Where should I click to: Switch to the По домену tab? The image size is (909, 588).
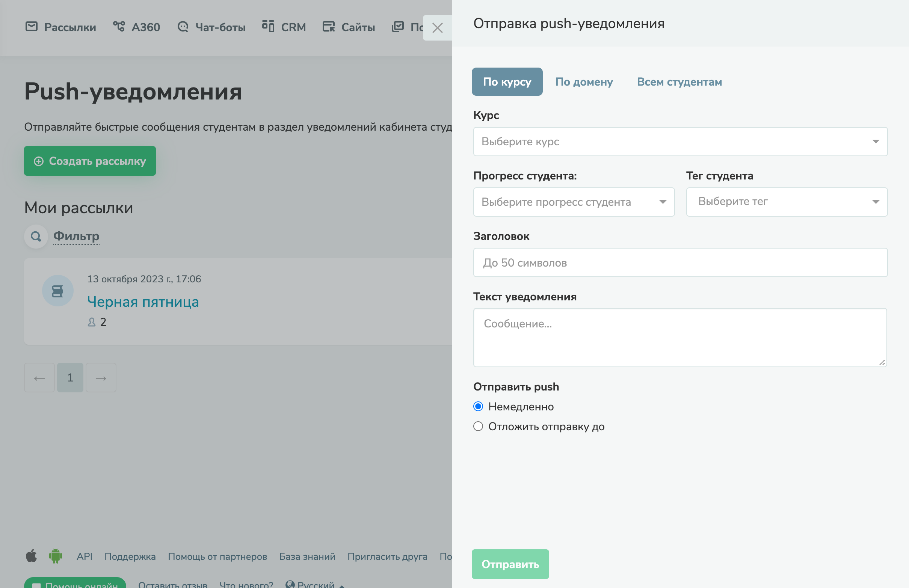[x=584, y=82]
